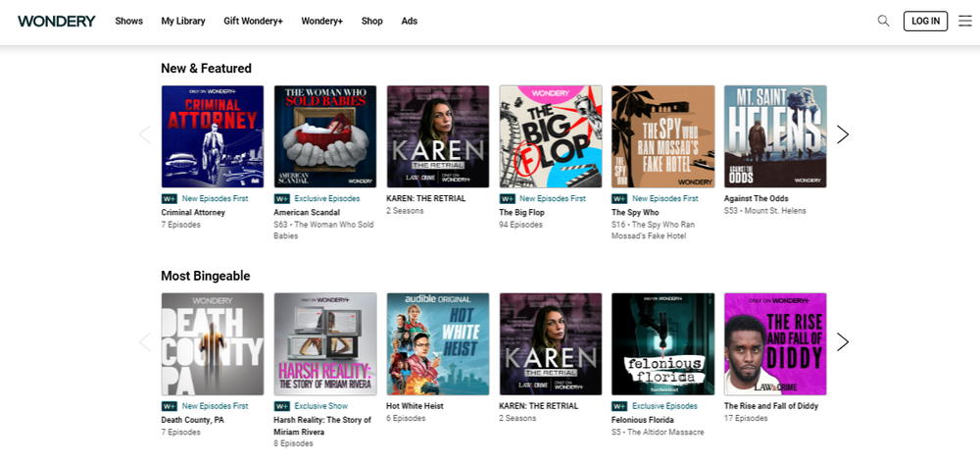Click the Criminal Attorney title link
The width and height of the screenshot is (980, 466).
point(193,213)
